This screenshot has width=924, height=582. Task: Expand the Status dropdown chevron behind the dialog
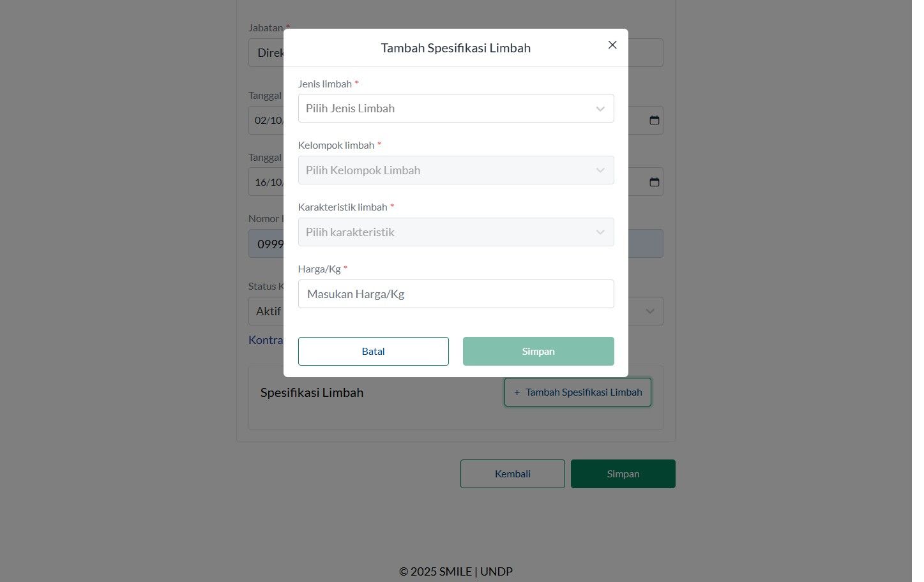(650, 311)
